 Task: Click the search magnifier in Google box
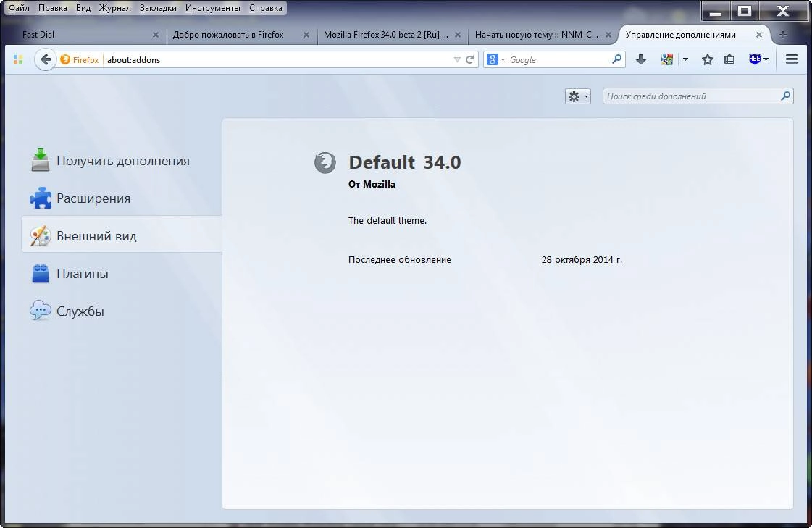tap(616, 59)
